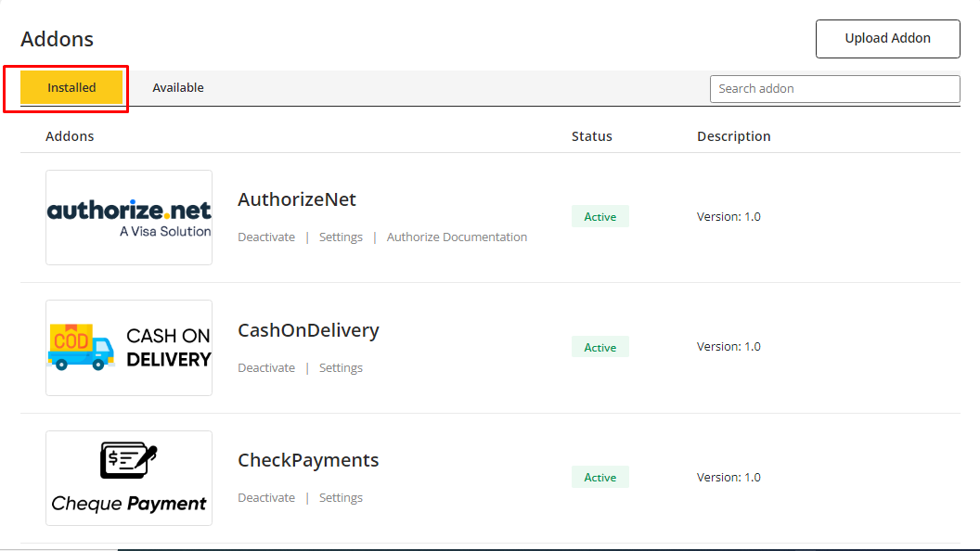Open AuthorizeNet Settings link
This screenshot has height=551, width=980.
tap(341, 237)
